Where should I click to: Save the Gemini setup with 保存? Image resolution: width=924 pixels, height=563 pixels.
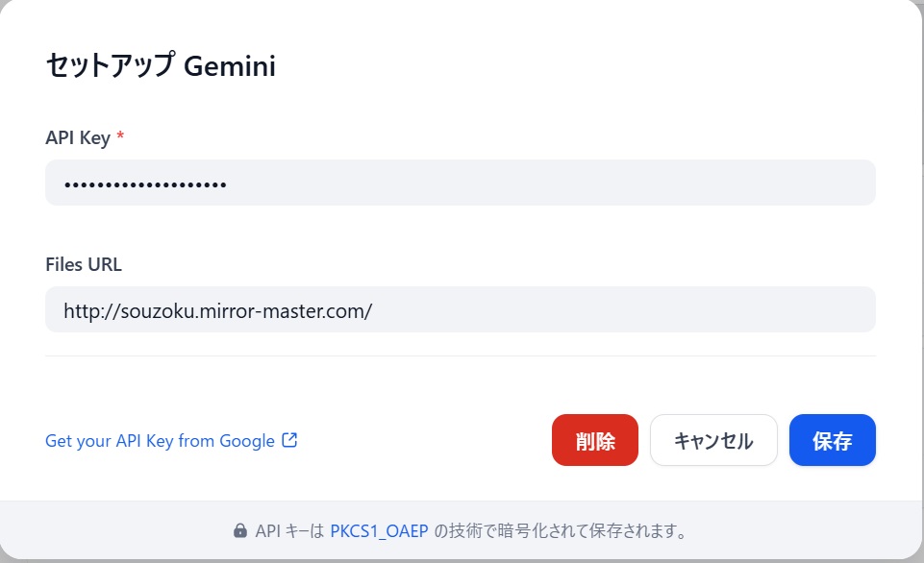click(832, 439)
